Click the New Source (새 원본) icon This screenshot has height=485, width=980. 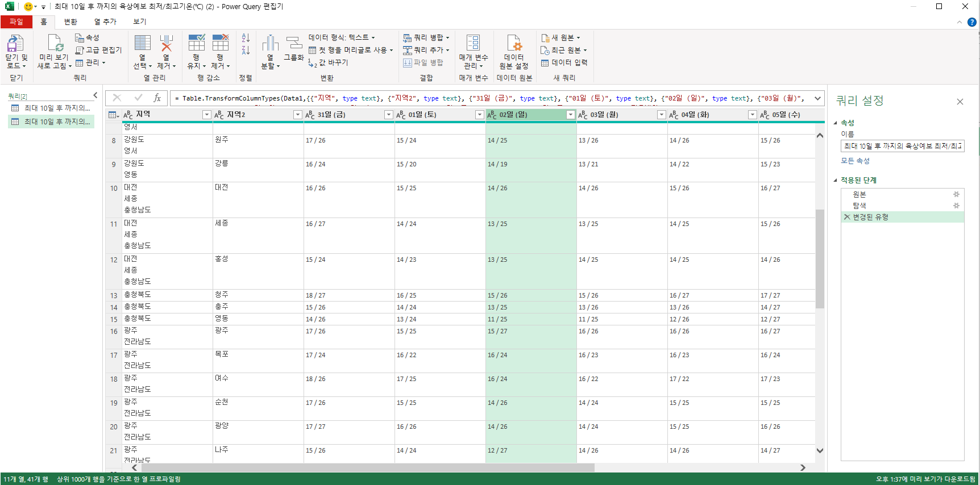coord(545,37)
